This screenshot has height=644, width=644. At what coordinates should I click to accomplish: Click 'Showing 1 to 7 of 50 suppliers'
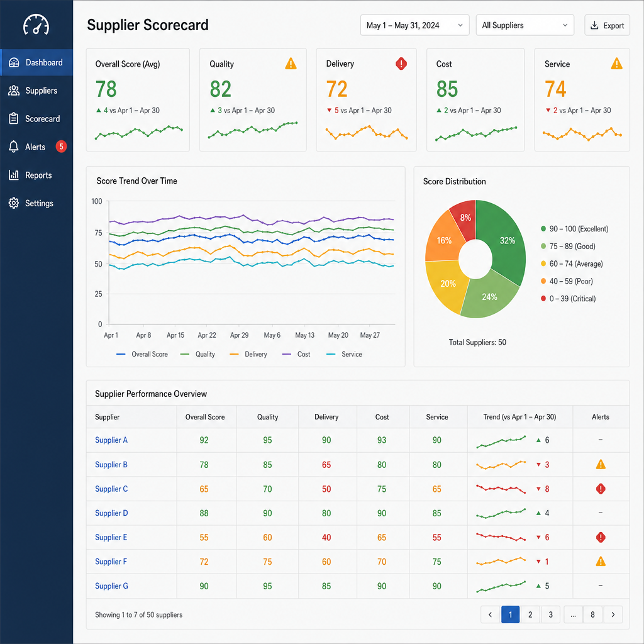(x=139, y=614)
